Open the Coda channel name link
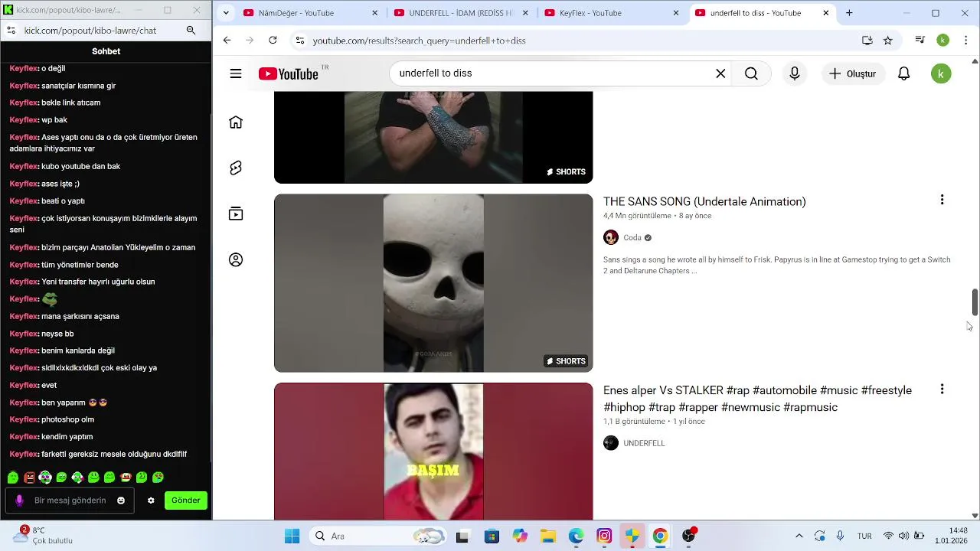This screenshot has height=551, width=980. pyautogui.click(x=632, y=238)
